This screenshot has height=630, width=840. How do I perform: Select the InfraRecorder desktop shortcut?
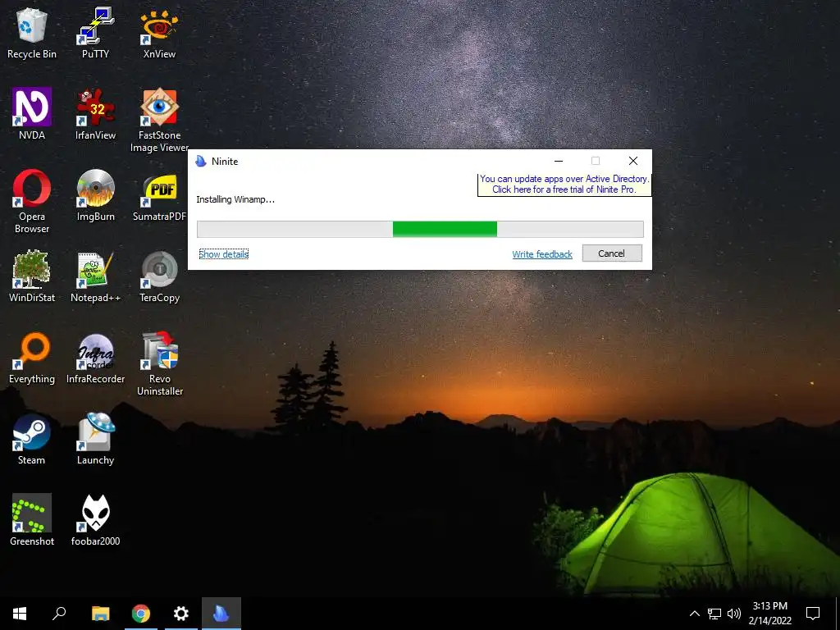[x=95, y=358]
